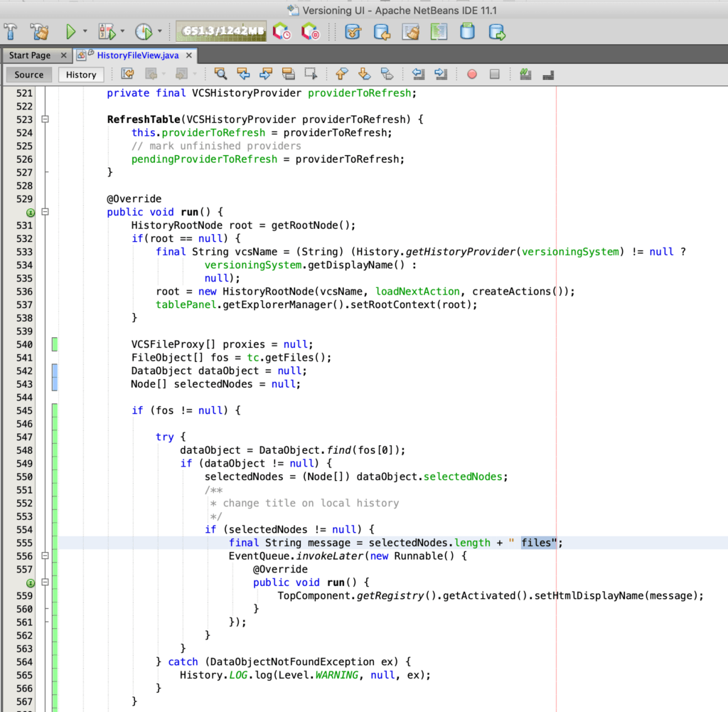Close the HistoryFileView.java tab
The height and width of the screenshot is (712, 728).
click(x=188, y=55)
